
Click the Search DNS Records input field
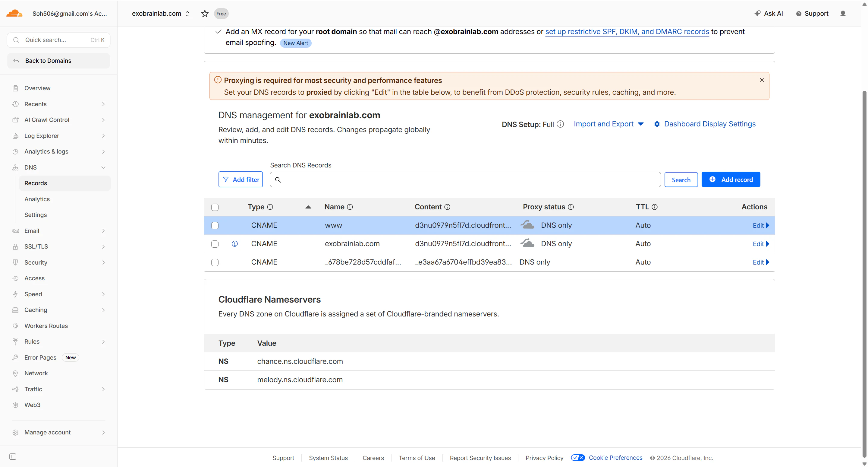click(465, 179)
